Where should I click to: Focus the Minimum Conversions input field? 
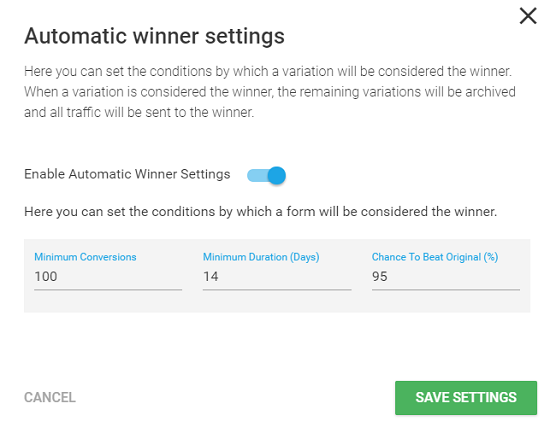108,276
